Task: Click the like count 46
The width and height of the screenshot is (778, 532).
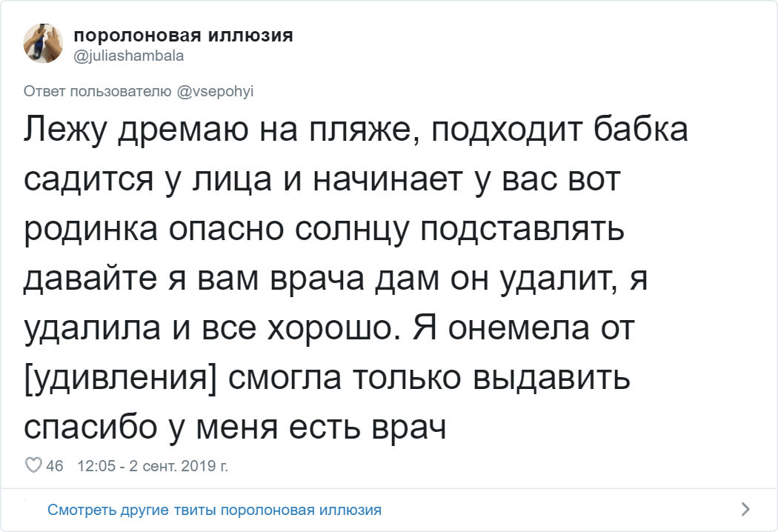Action: [x=55, y=466]
